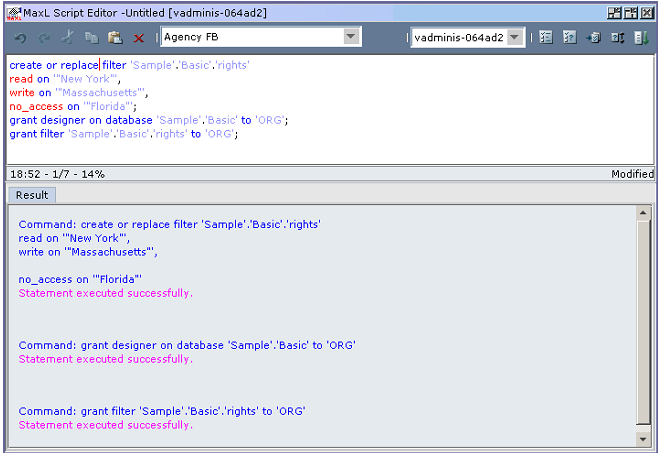
Task: Click the 'MaxL Script Editor -Untitled' window title
Action: click(x=145, y=13)
